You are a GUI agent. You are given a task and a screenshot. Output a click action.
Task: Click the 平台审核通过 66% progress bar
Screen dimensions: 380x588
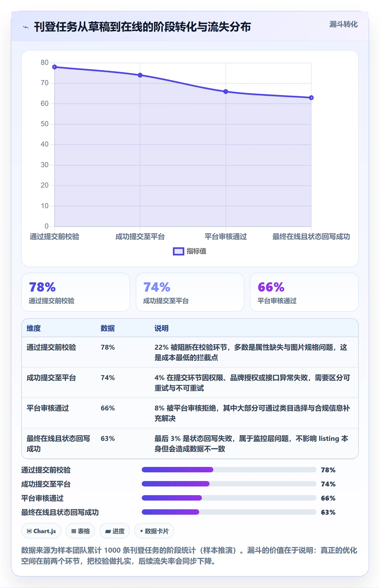229,498
